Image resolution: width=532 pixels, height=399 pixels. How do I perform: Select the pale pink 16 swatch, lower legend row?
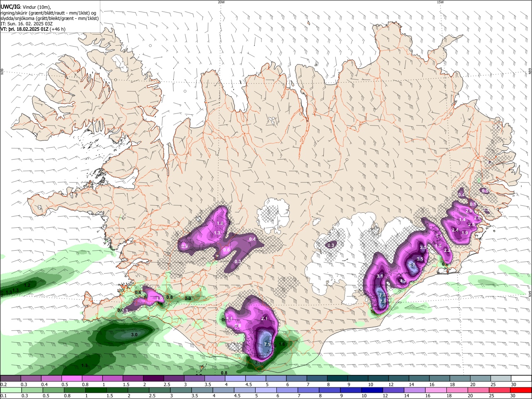pyautogui.click(x=435, y=390)
